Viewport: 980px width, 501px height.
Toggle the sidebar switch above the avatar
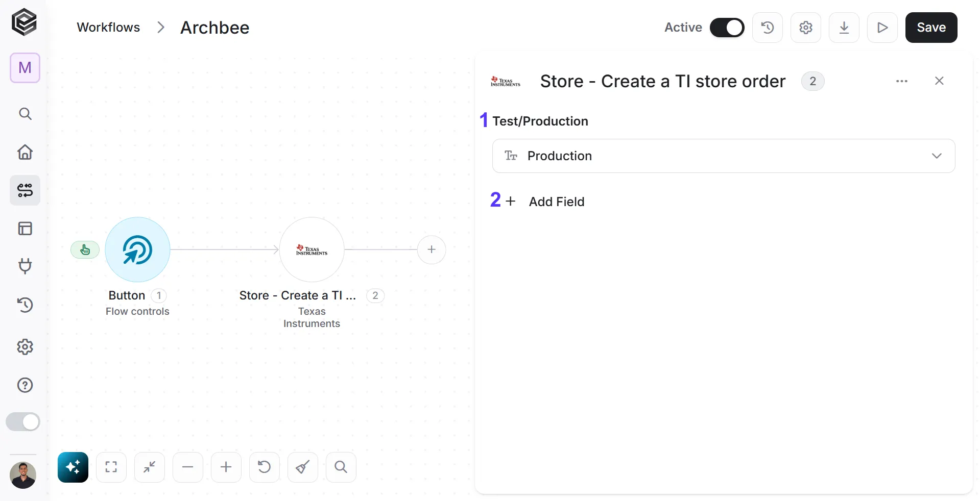pyautogui.click(x=23, y=422)
